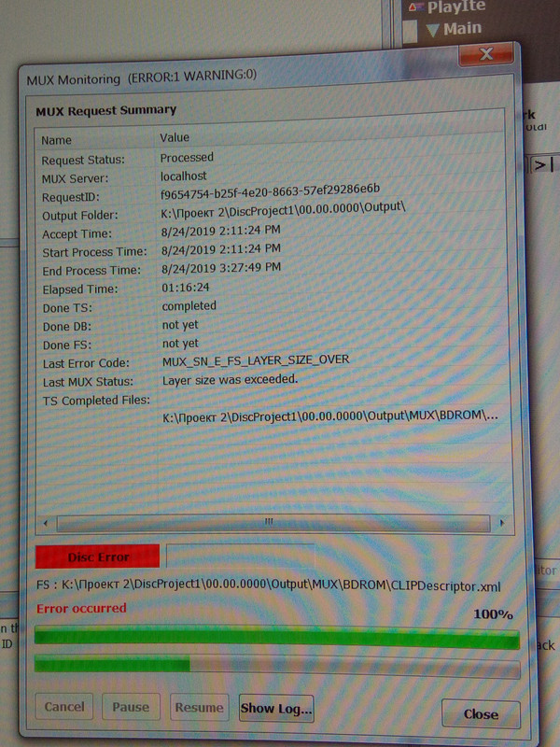Click the lower partial progress bar
Image resolution: width=560 pixels, height=747 pixels.
[276, 666]
